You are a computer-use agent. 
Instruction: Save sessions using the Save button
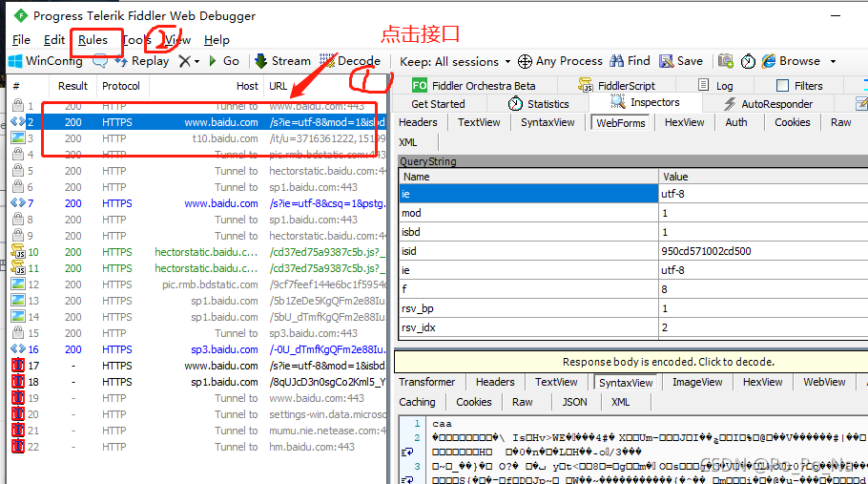coord(681,61)
